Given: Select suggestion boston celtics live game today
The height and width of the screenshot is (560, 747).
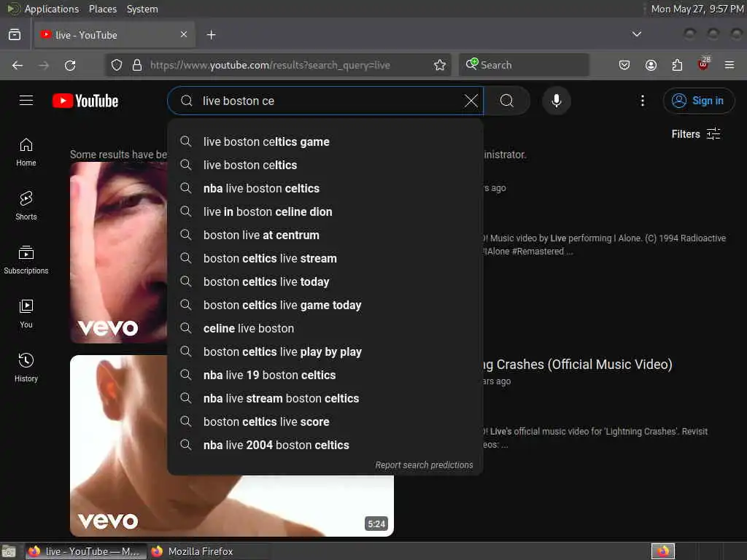Looking at the screenshot, I should (325, 305).
